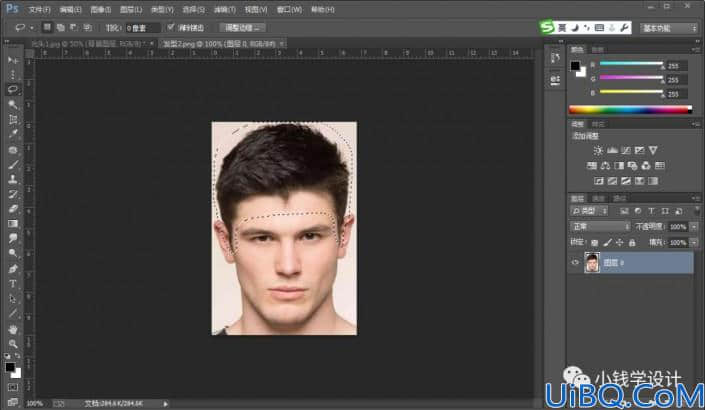Open the layer blend mode dropdown

[600, 227]
